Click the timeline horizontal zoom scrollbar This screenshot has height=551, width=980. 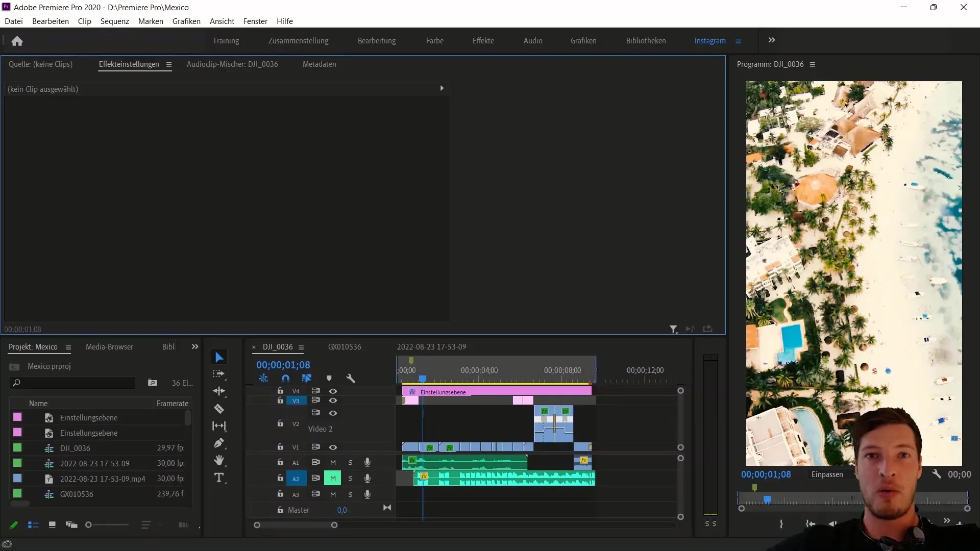point(296,525)
